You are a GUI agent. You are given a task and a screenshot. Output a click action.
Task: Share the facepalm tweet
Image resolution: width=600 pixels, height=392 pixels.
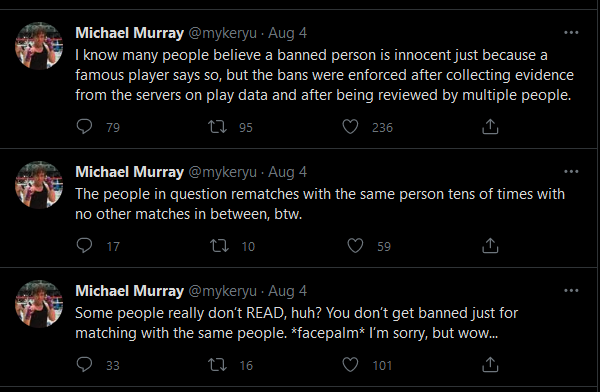(x=490, y=365)
